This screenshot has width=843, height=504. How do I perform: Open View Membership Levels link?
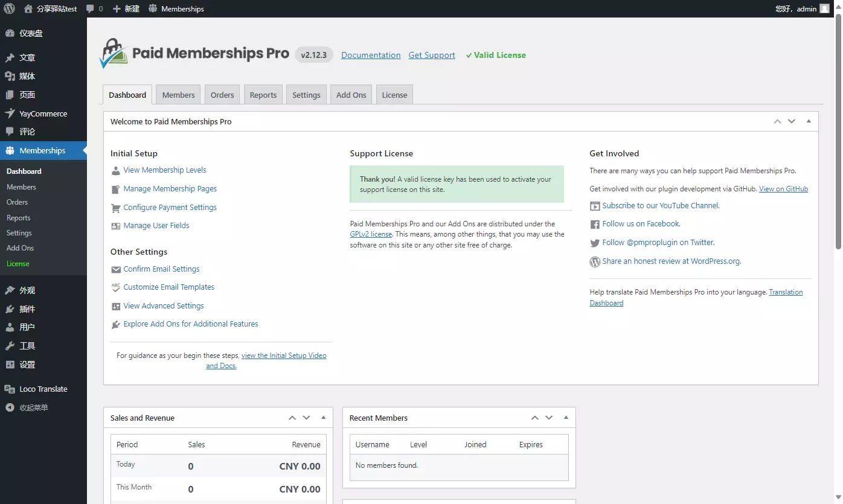point(165,170)
